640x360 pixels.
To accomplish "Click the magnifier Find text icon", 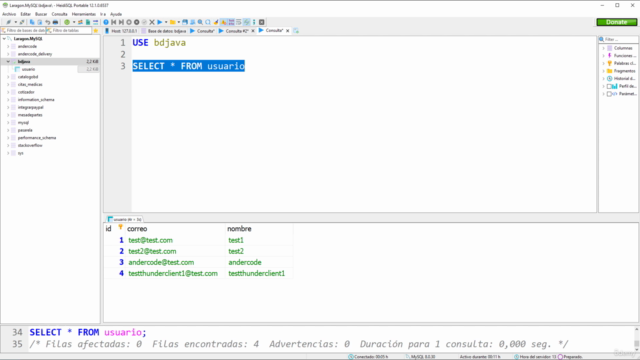I will [200, 22].
